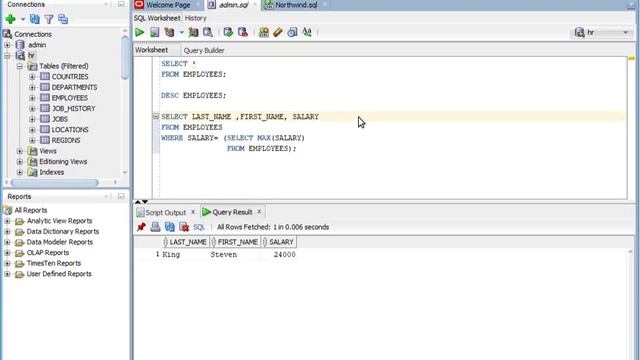
Task: Expand the Views folder node
Action: click(20, 151)
